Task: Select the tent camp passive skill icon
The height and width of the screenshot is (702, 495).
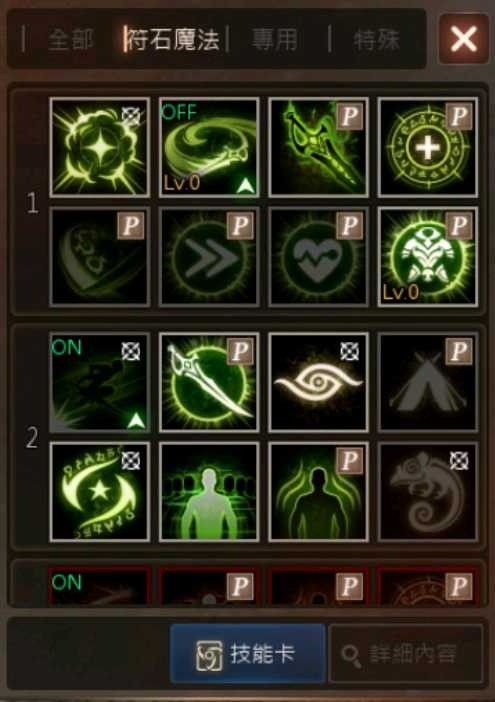Action: (428, 382)
